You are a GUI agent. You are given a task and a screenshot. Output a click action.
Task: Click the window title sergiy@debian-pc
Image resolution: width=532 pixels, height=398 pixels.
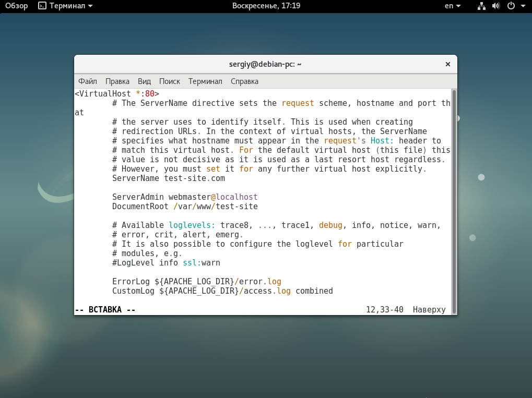(265, 64)
